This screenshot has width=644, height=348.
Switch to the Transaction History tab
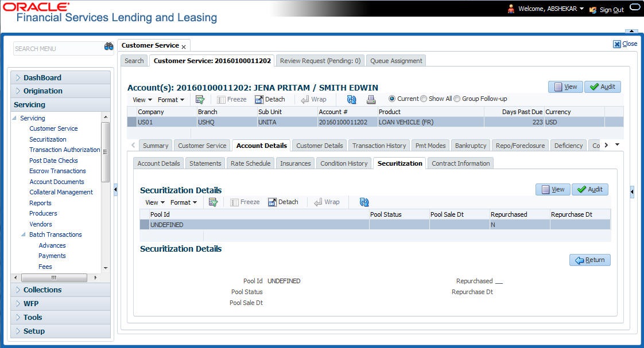tap(379, 146)
